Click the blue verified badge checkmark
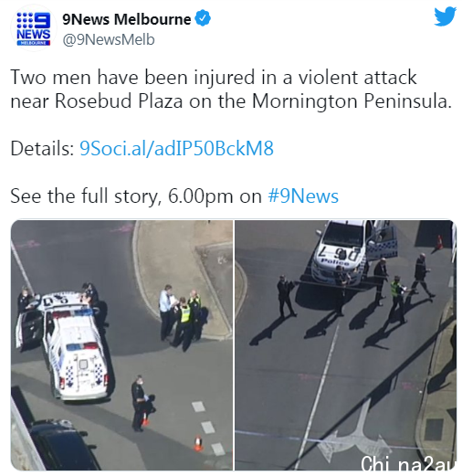462x476 pixels. (203, 17)
